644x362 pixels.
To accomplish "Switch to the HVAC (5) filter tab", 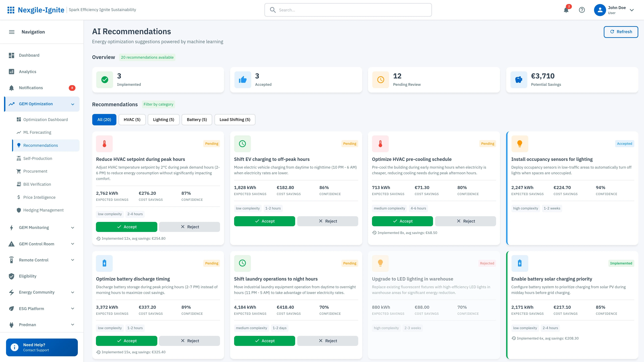I will point(132,119).
